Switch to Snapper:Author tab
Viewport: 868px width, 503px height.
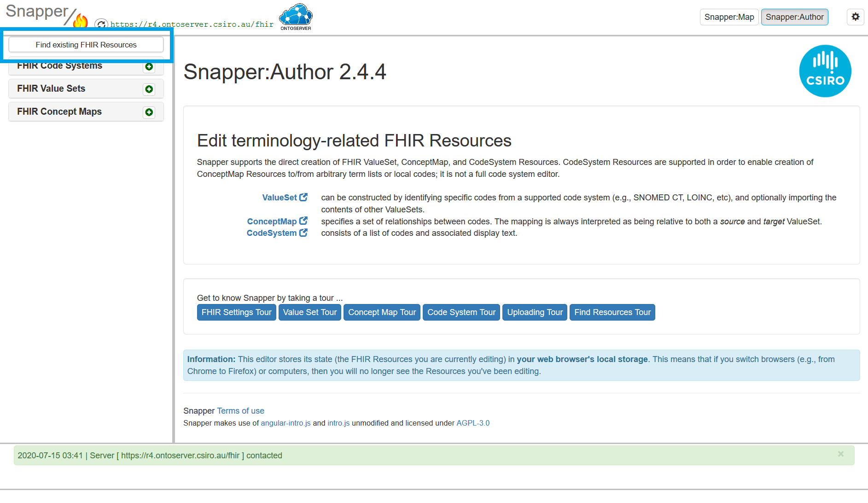pos(794,17)
